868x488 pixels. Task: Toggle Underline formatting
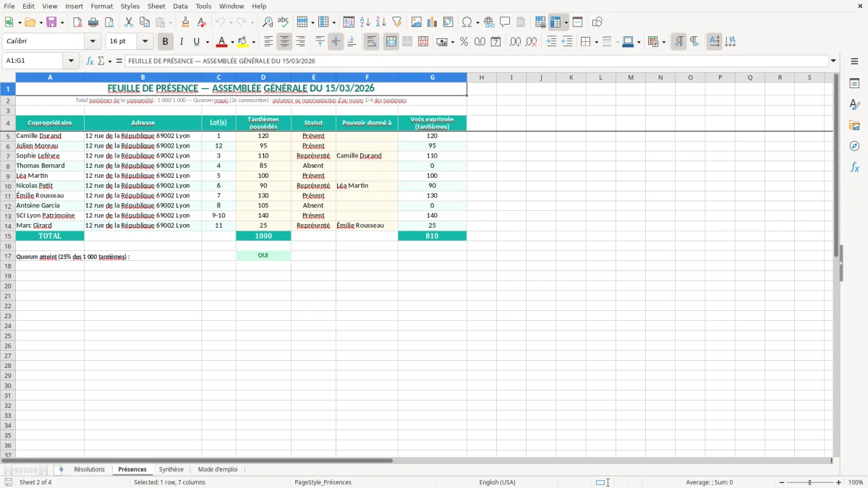pyautogui.click(x=196, y=42)
